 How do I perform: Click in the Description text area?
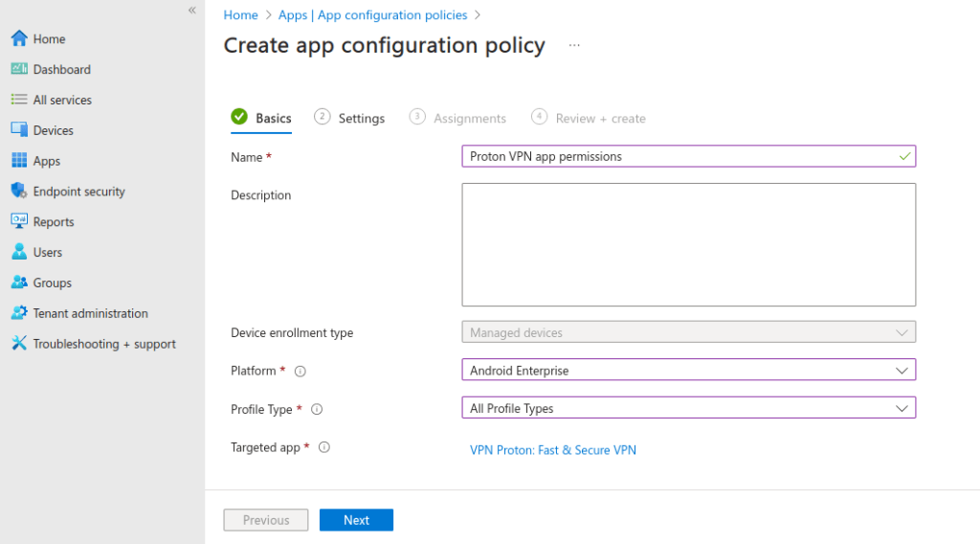689,244
